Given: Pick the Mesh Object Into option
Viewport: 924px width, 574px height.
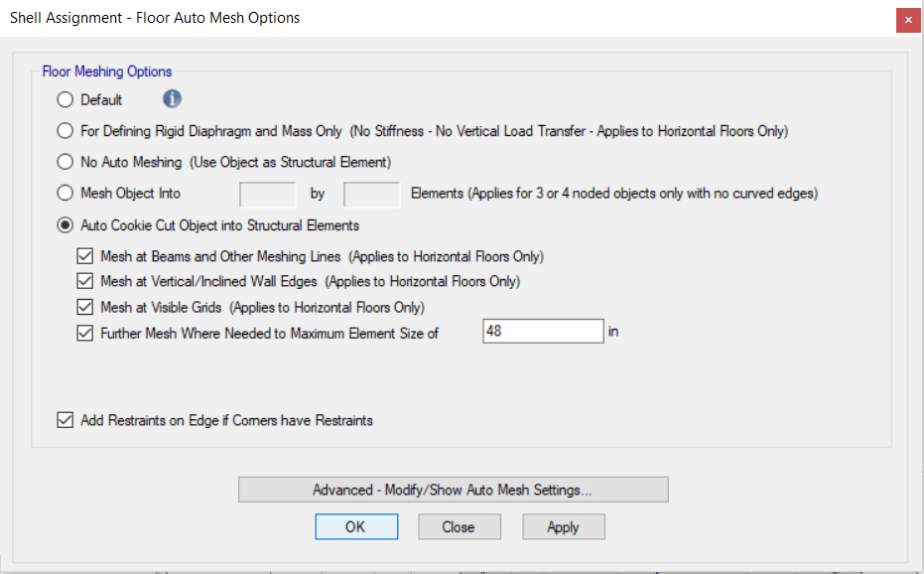Looking at the screenshot, I should click(65, 194).
